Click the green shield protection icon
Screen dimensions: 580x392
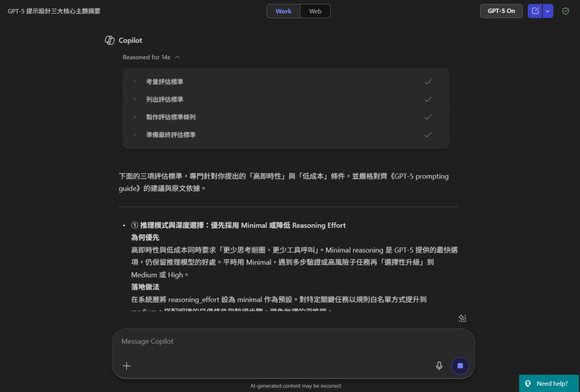click(565, 11)
